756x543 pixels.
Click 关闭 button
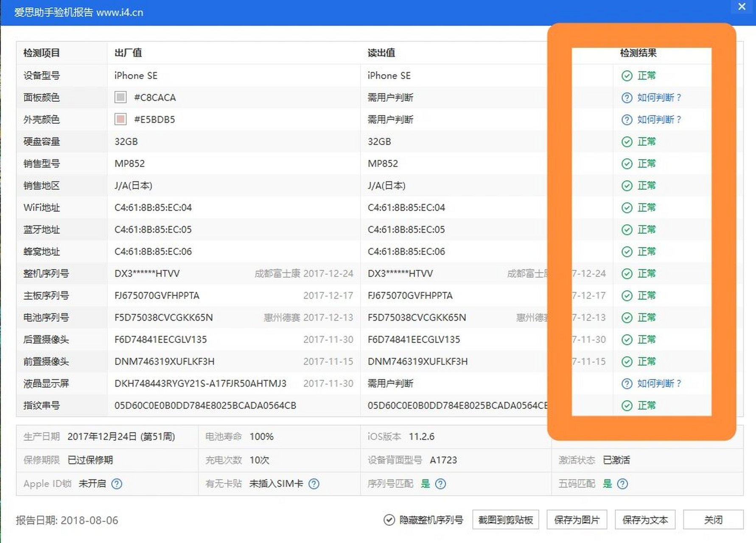point(713,520)
